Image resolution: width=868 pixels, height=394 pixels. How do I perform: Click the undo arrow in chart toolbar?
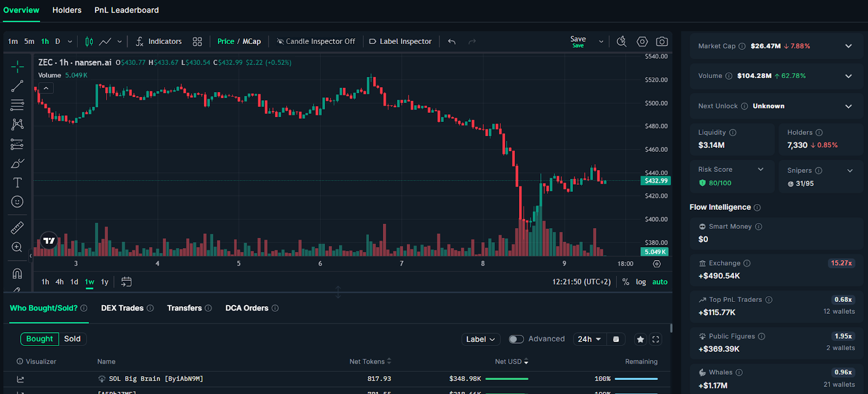tap(451, 42)
